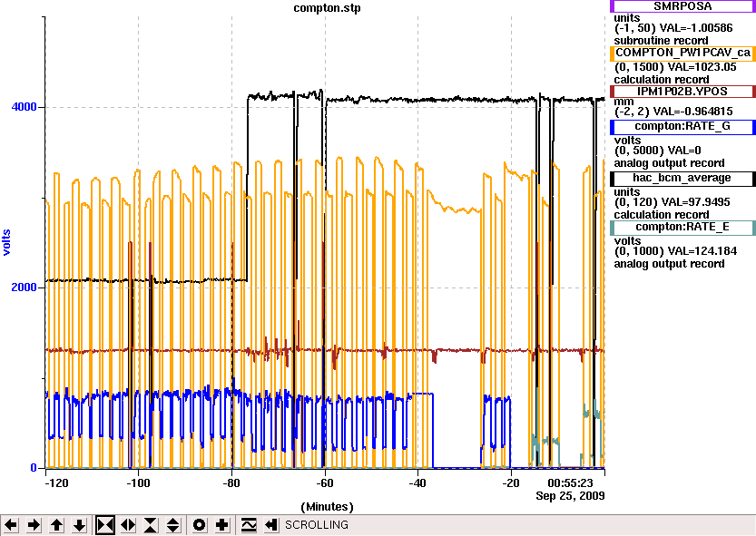Click the 'subroutine record' description text
Screen dimensions: 756x536
(x=661, y=41)
